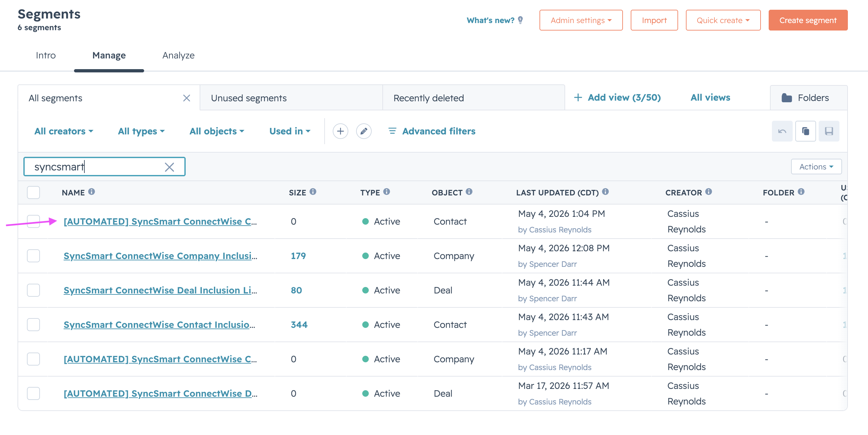Open the SyncSmart ConnectWise Contact Inclusion segment
This screenshot has width=868, height=435.
point(159,325)
